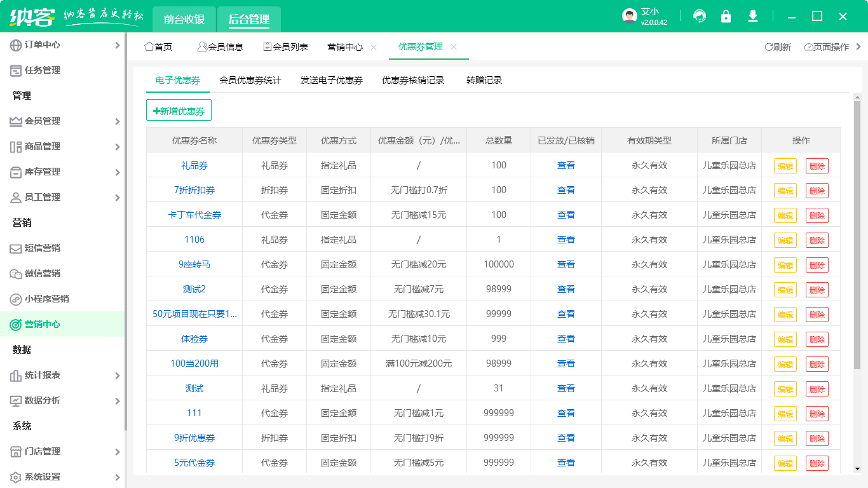
Task: Close the 营销中心 page tab
Action: 374,47
